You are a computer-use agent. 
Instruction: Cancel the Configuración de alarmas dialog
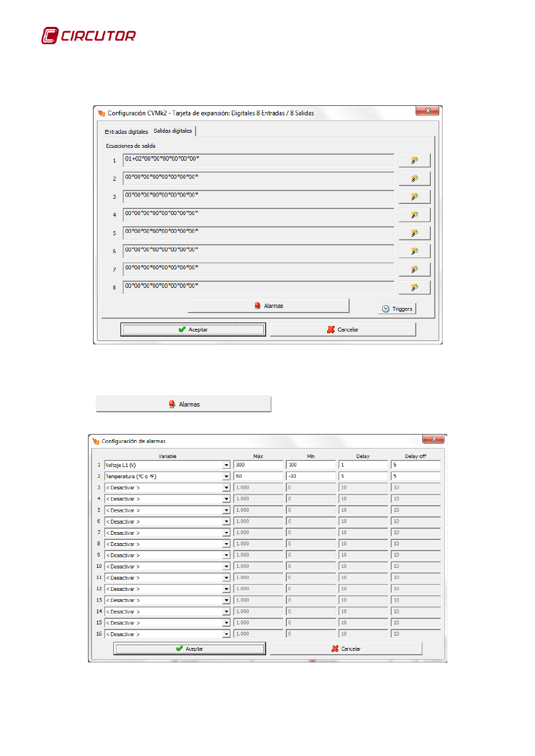(346, 648)
